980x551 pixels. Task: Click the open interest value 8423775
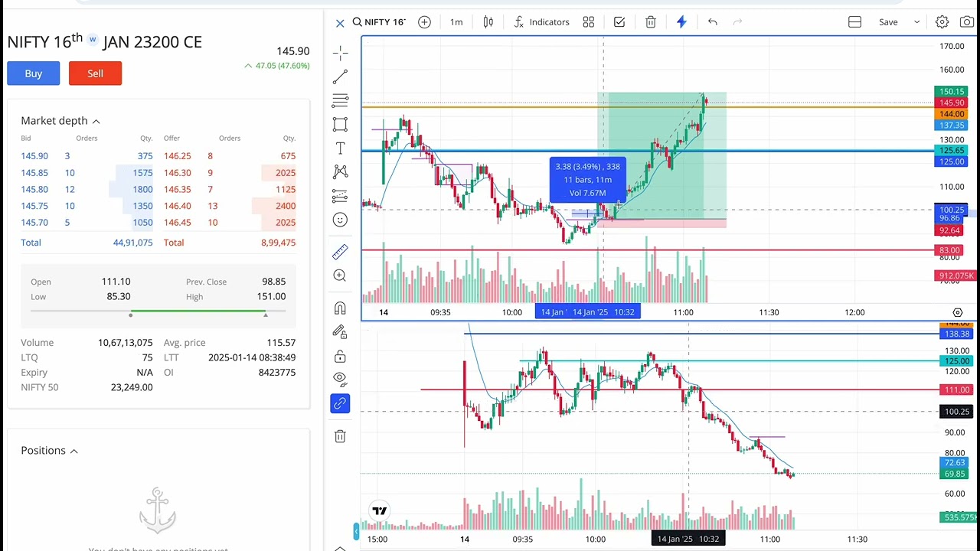pos(276,373)
